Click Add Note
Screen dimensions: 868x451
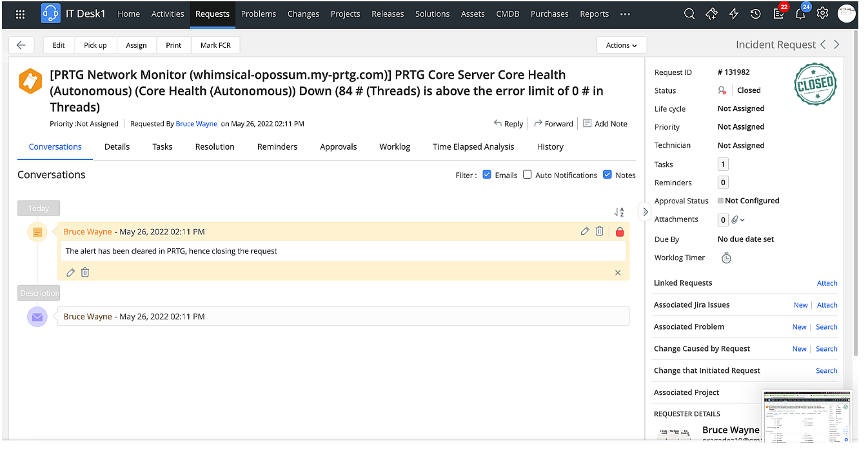[x=605, y=124]
